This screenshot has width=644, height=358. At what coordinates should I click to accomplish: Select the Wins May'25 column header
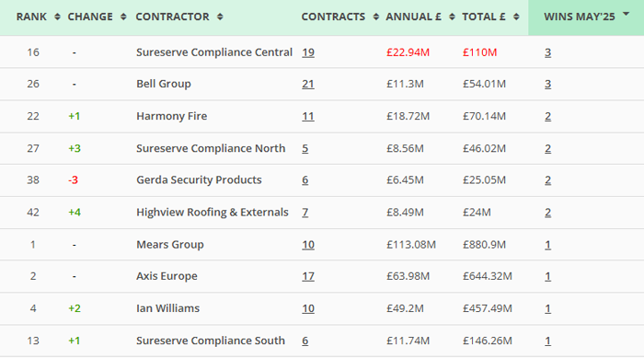(579, 17)
